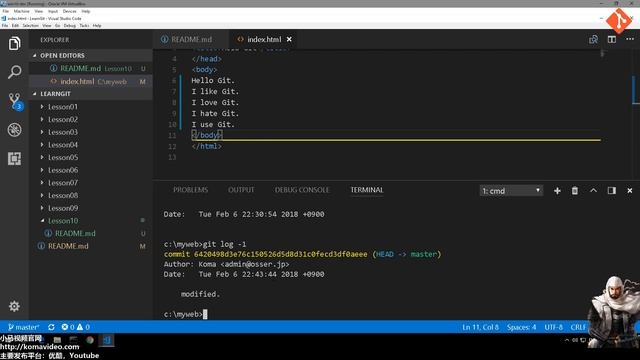
Task: Open the Extensions view in activity bar
Action: pyautogui.click(x=14, y=159)
